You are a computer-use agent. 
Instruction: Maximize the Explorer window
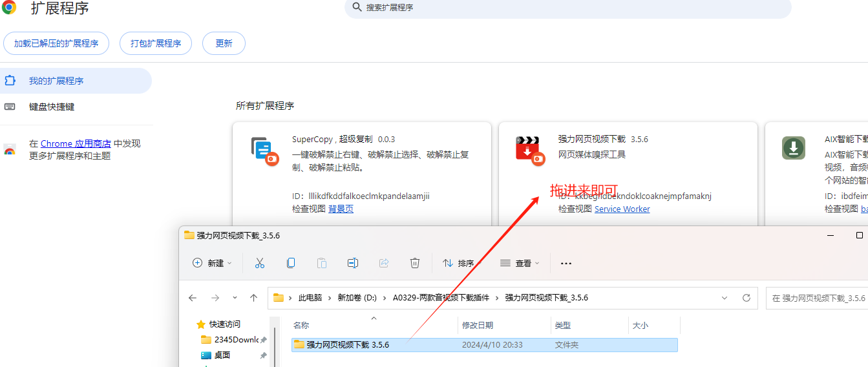click(859, 235)
